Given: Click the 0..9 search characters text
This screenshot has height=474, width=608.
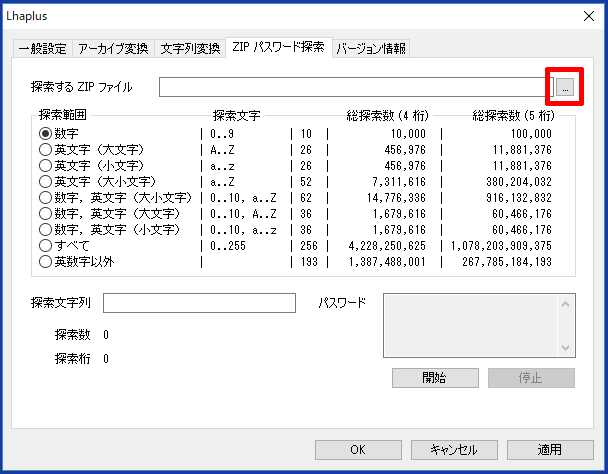Looking at the screenshot, I should pos(222,134).
